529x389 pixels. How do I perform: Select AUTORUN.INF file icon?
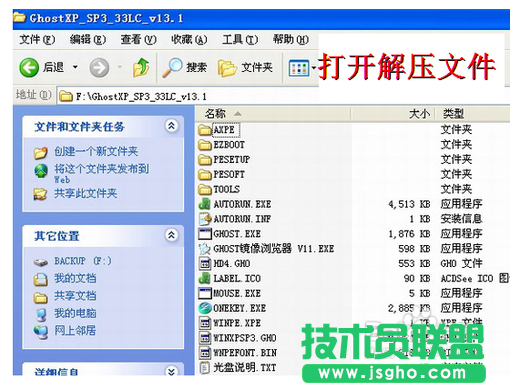click(205, 219)
